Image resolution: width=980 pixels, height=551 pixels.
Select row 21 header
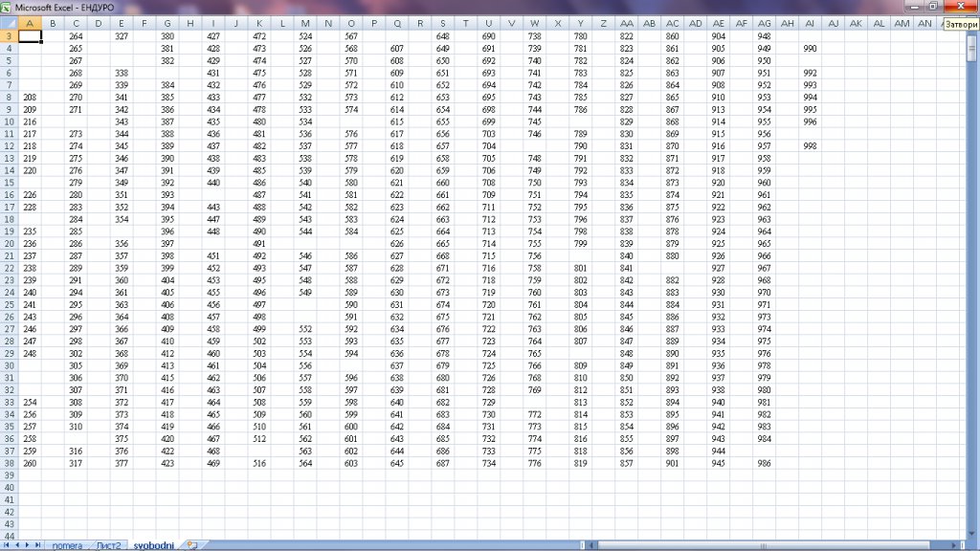point(9,256)
